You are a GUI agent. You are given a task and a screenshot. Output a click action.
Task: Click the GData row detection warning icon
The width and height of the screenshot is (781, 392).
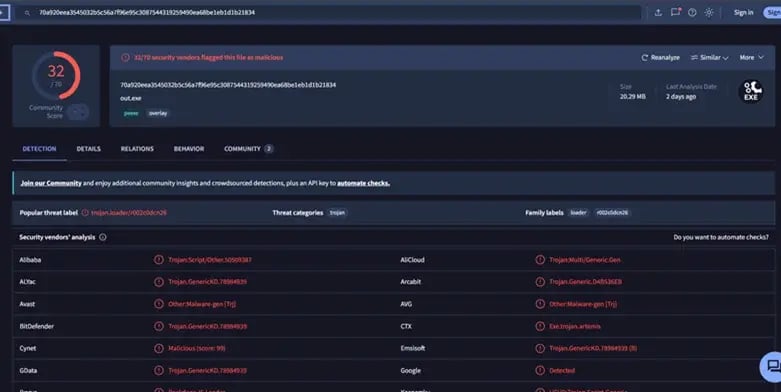[158, 371]
